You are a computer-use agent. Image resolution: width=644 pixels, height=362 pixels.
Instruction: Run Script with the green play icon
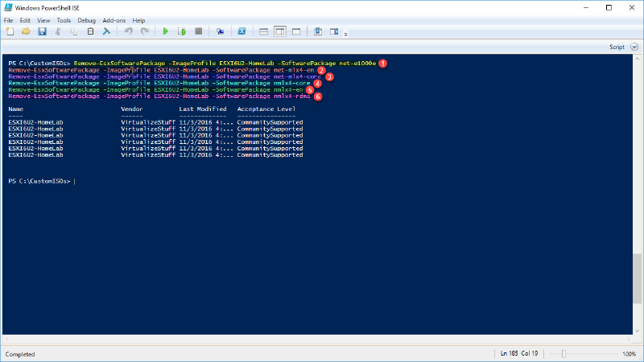pyautogui.click(x=166, y=31)
